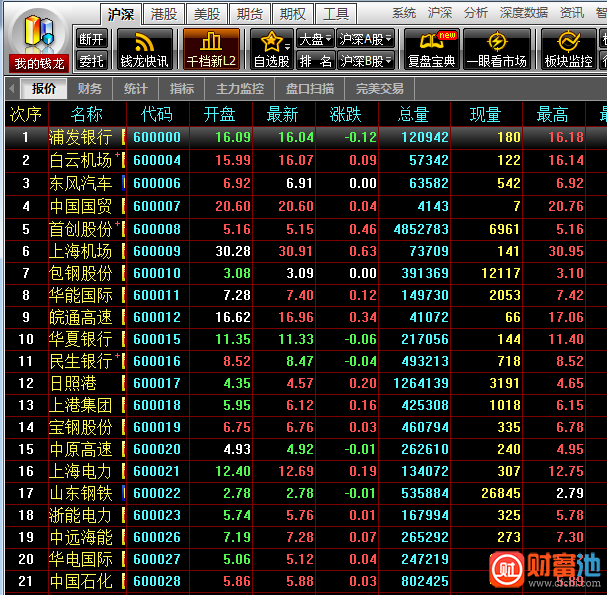
Task: Select stock 宝钢股份 in the list
Action: [81, 427]
